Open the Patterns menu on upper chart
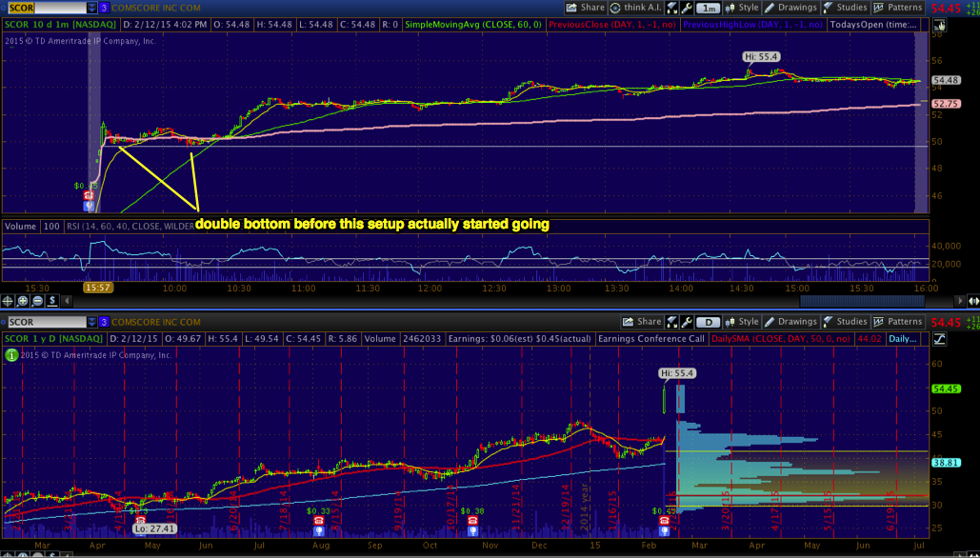Viewport: 980px width, 558px height. pos(899,8)
